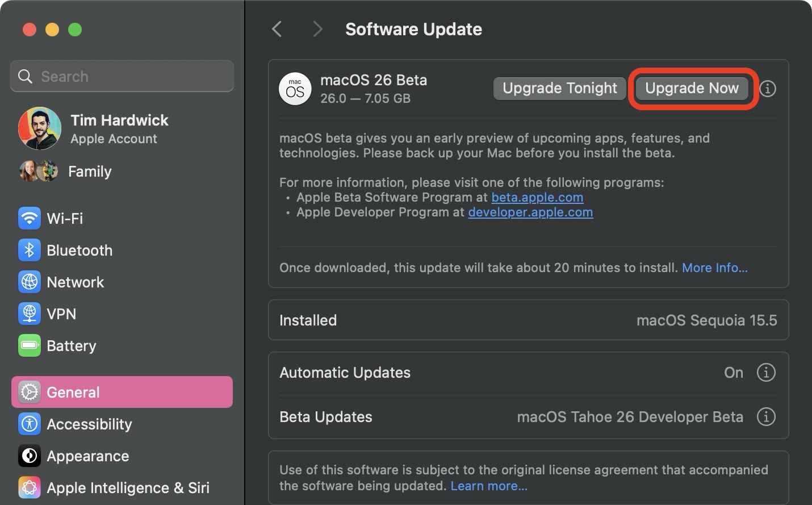812x505 pixels.
Task: Click the Accessibility sidebar icon
Action: coord(29,424)
